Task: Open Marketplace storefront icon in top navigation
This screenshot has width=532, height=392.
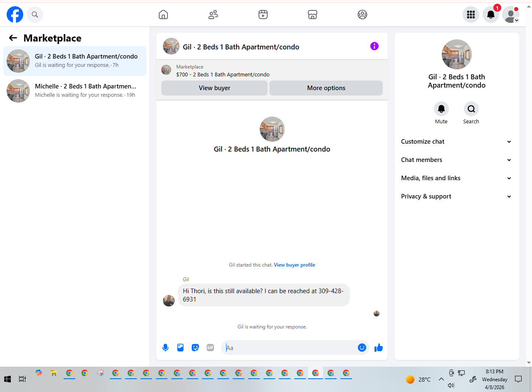Action: click(313, 15)
